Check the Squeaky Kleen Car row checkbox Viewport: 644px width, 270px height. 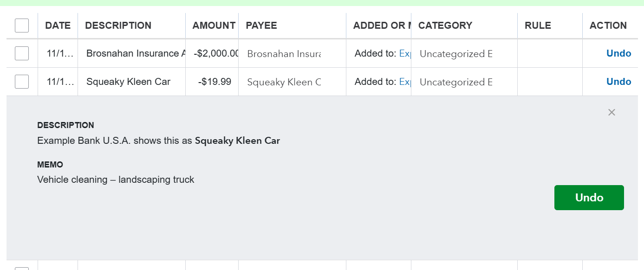point(22,82)
